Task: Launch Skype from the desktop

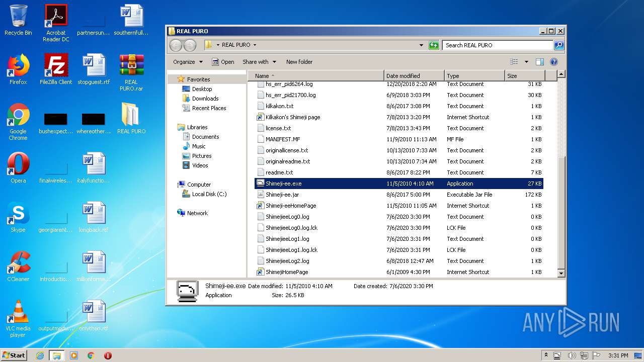Action: (18, 217)
